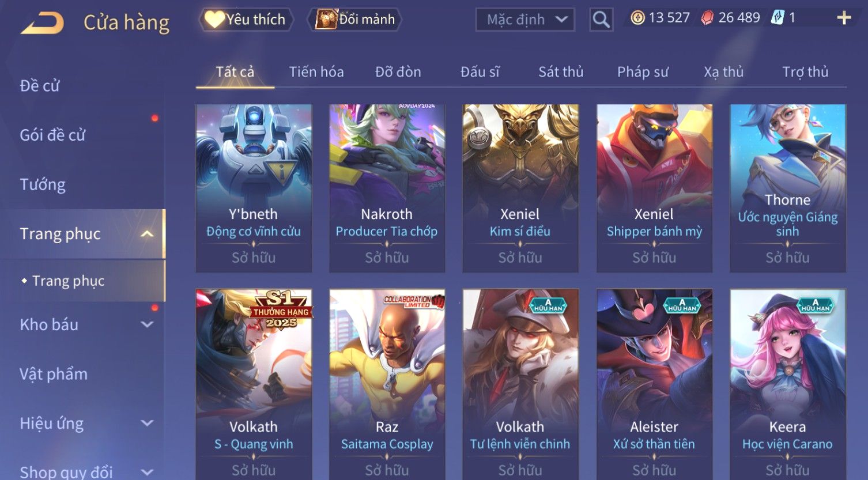Select the Tiến hóa tab
The width and height of the screenshot is (868, 480).
316,71
